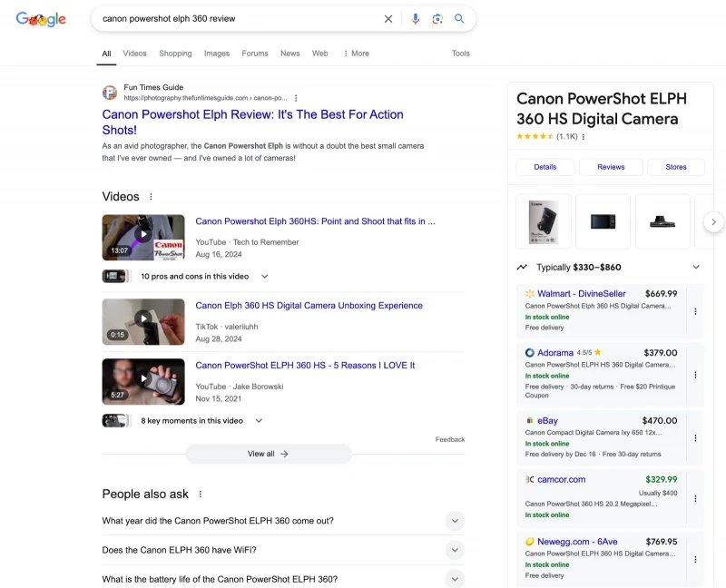Click the product star rating
This screenshot has height=588, width=726.
(535, 137)
